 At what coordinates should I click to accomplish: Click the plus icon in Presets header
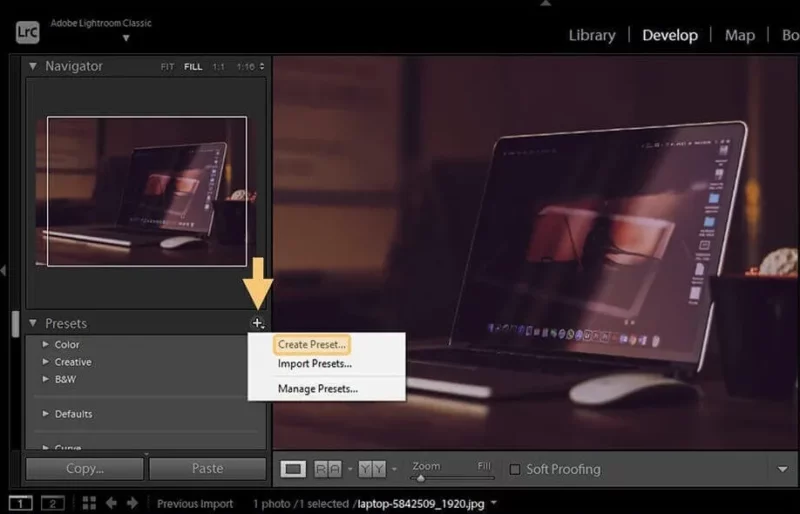(258, 323)
